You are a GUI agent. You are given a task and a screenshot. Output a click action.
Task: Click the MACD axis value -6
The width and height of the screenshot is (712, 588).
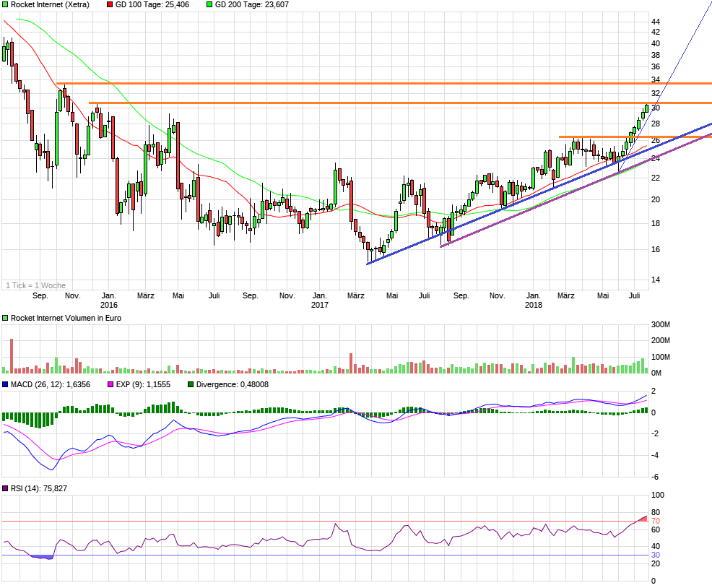coord(654,477)
